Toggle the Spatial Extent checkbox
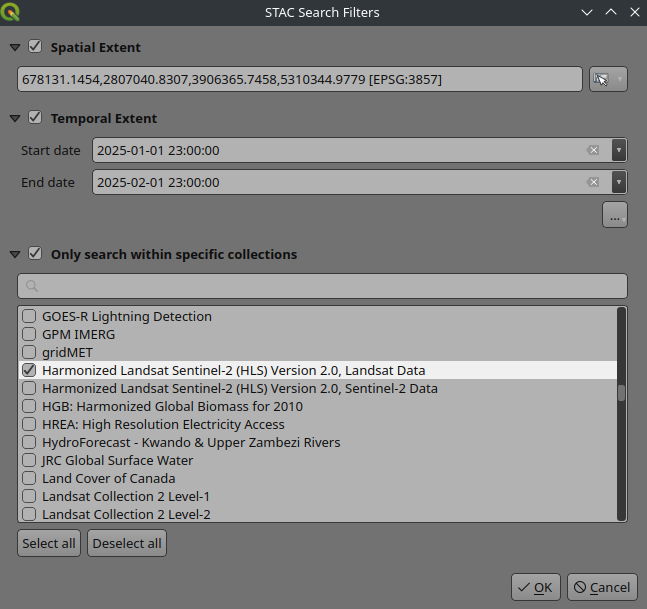647x609 pixels. coord(35,46)
